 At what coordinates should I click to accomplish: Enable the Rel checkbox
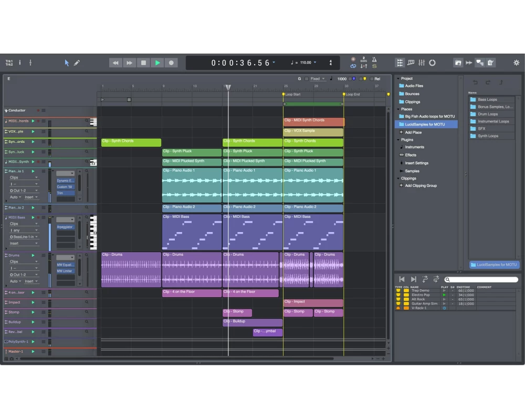tap(372, 79)
